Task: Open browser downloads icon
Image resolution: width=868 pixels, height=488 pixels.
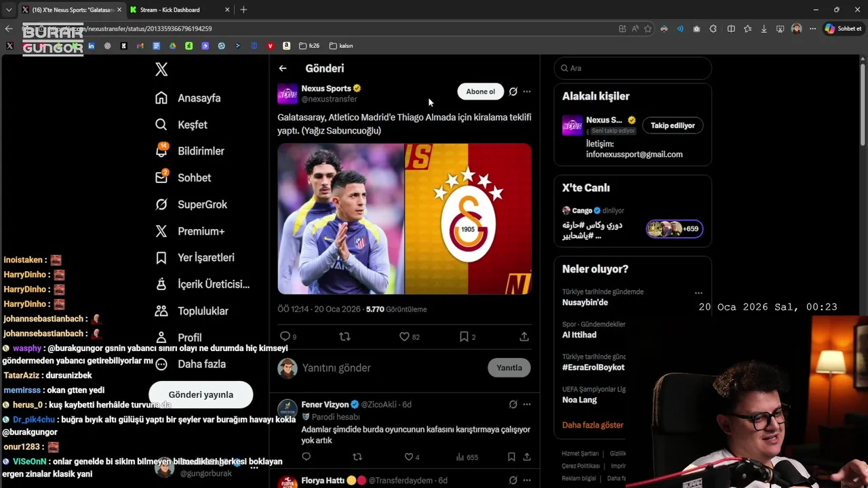Action: tap(764, 28)
